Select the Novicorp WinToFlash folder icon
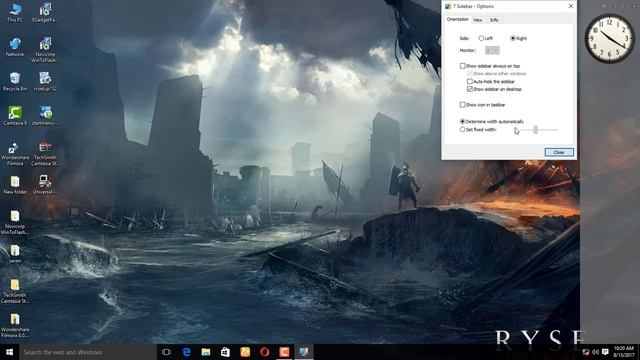640x360 pixels. point(15,222)
